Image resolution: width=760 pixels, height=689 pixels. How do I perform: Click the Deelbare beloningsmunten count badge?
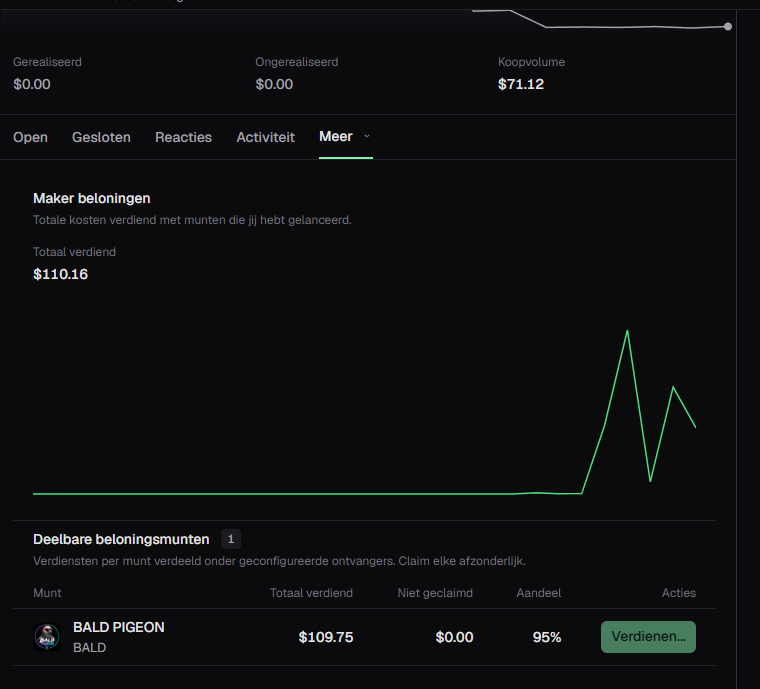[231, 539]
